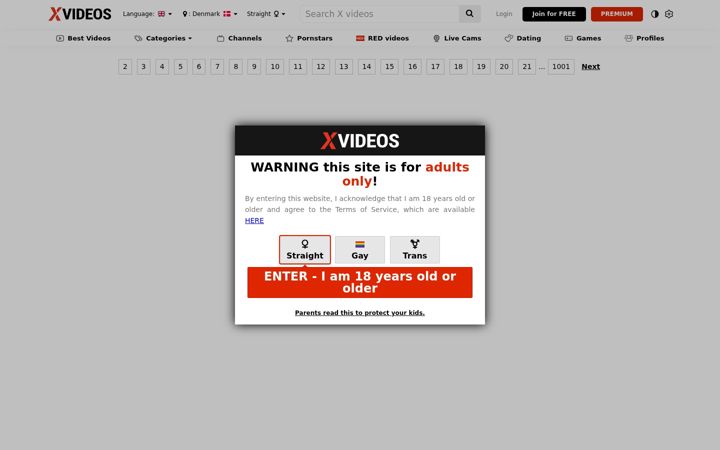Select the Gay option in the dialog
Screen dimensions: 720x450
click(360, 250)
